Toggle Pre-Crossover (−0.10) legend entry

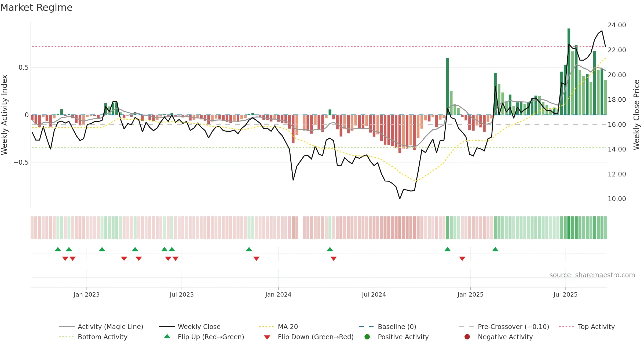pyautogui.click(x=504, y=327)
